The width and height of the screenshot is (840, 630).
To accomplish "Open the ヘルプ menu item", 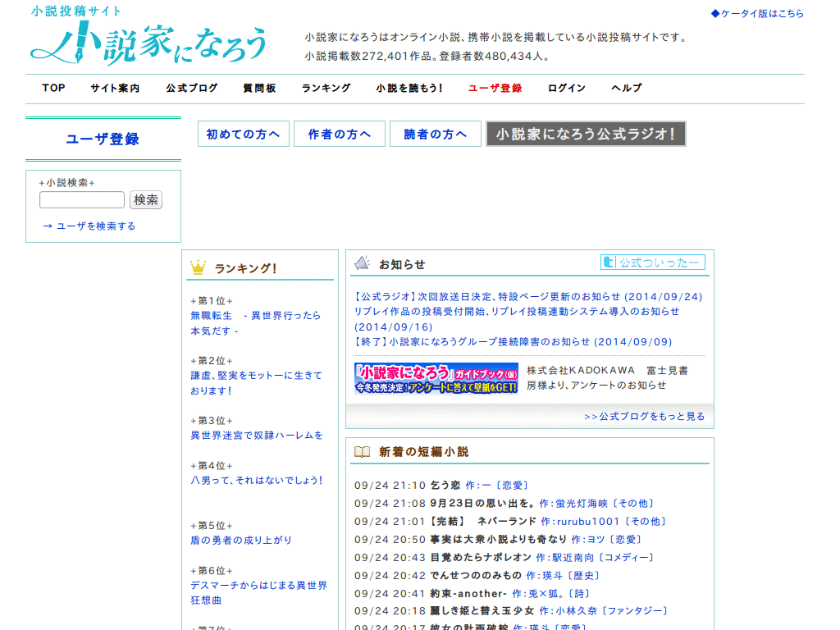I will (626, 89).
